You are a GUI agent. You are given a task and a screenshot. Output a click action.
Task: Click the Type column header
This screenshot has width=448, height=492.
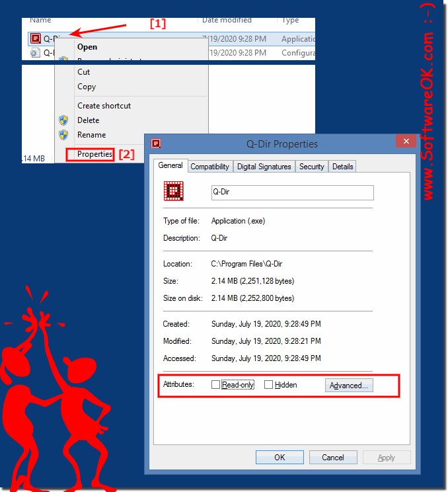click(290, 20)
